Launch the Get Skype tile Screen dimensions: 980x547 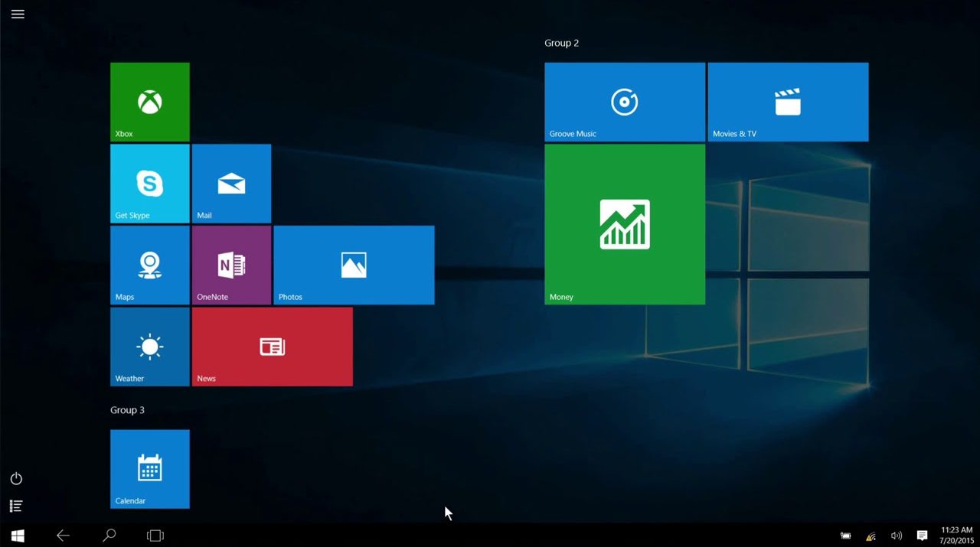(150, 184)
